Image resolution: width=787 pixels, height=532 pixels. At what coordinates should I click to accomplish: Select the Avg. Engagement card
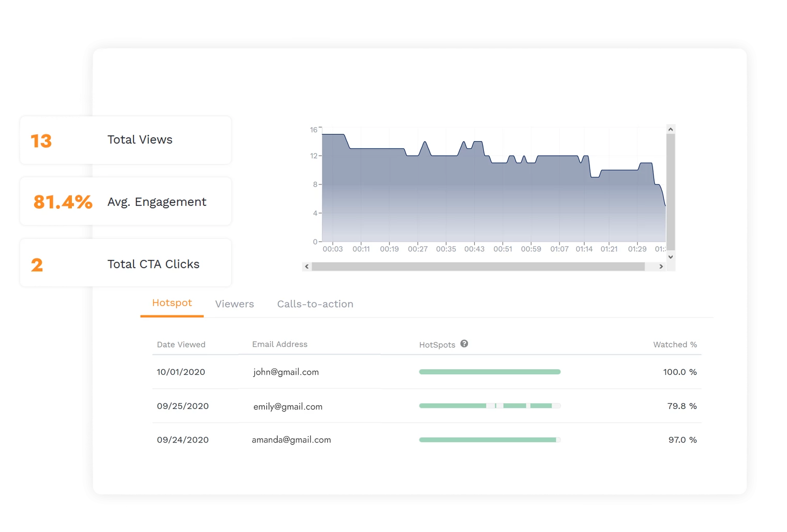pos(126,201)
